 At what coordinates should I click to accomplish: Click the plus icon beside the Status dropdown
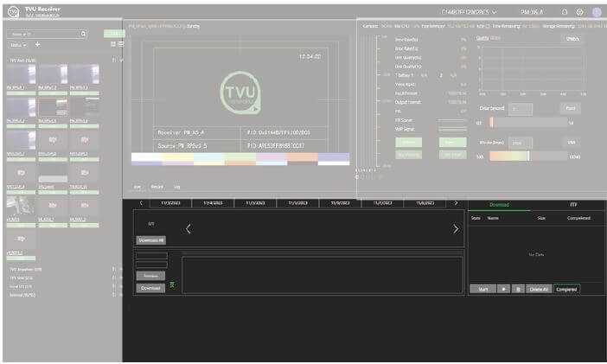[x=37, y=45]
